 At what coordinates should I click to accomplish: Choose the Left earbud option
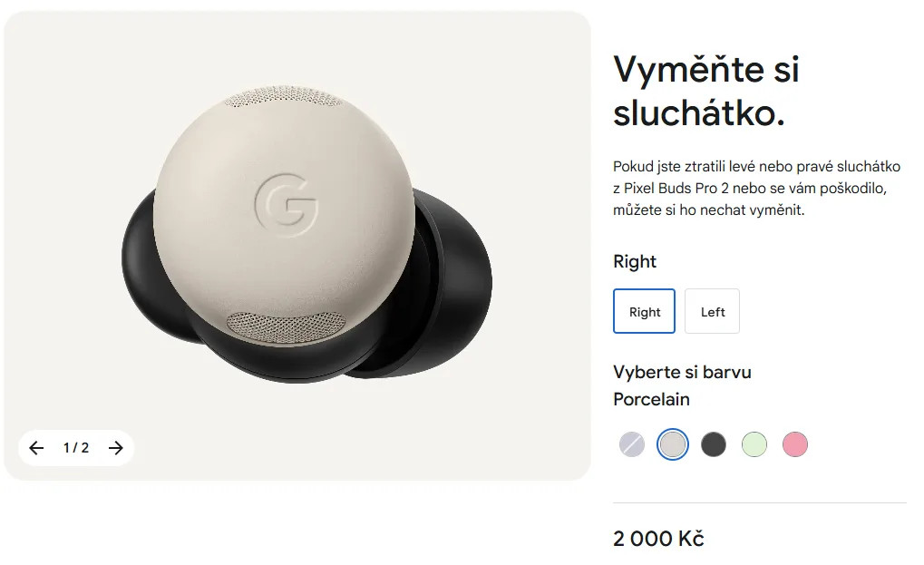(712, 311)
